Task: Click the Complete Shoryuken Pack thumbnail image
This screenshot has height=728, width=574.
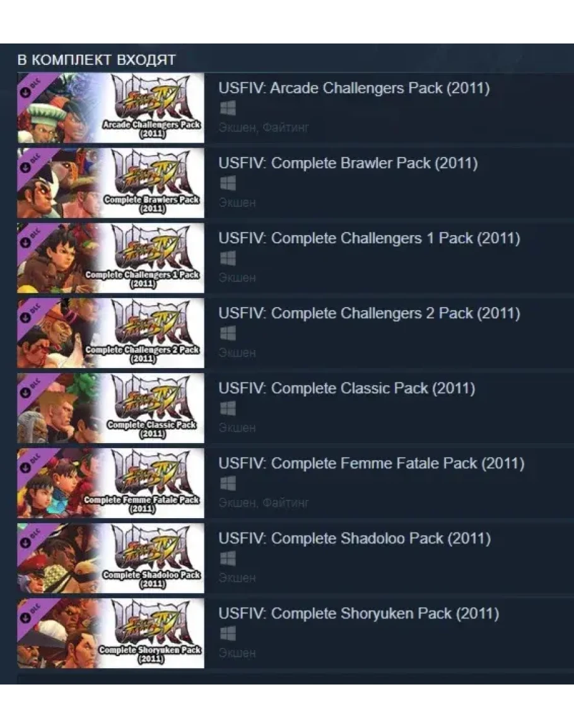Action: (x=110, y=633)
